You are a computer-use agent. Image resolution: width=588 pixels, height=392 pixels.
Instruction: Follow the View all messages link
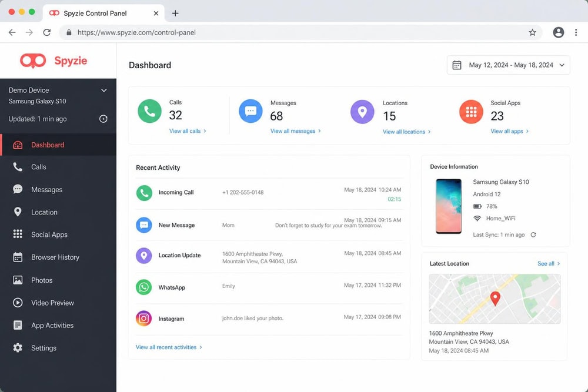pyautogui.click(x=296, y=131)
